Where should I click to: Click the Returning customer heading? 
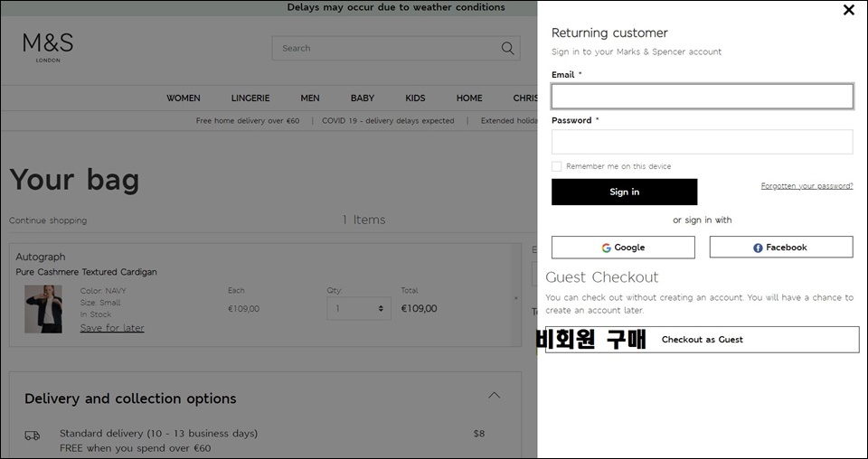click(609, 33)
